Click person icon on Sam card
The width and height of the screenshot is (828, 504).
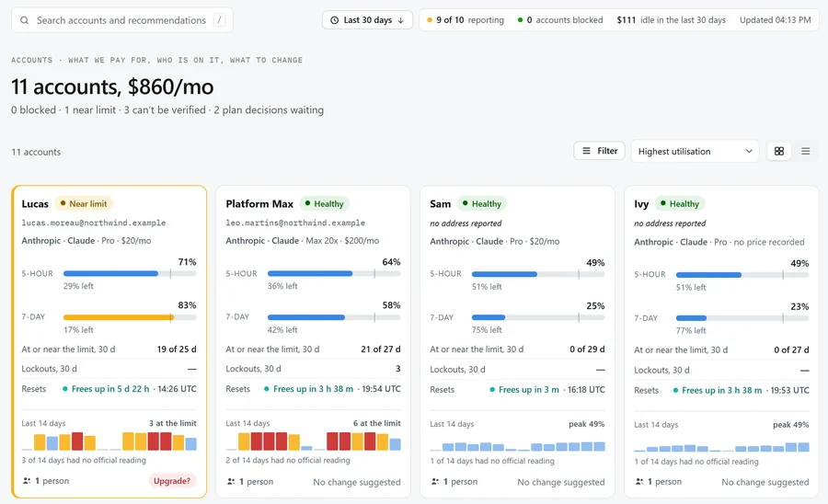coord(435,481)
